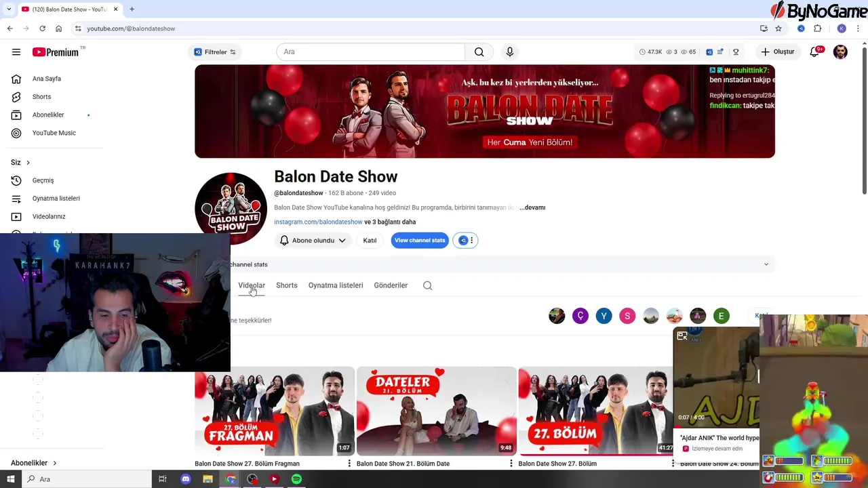The image size is (868, 488).
Task: Open the 27. Bölüm Fragman thumbnail
Action: (x=275, y=411)
